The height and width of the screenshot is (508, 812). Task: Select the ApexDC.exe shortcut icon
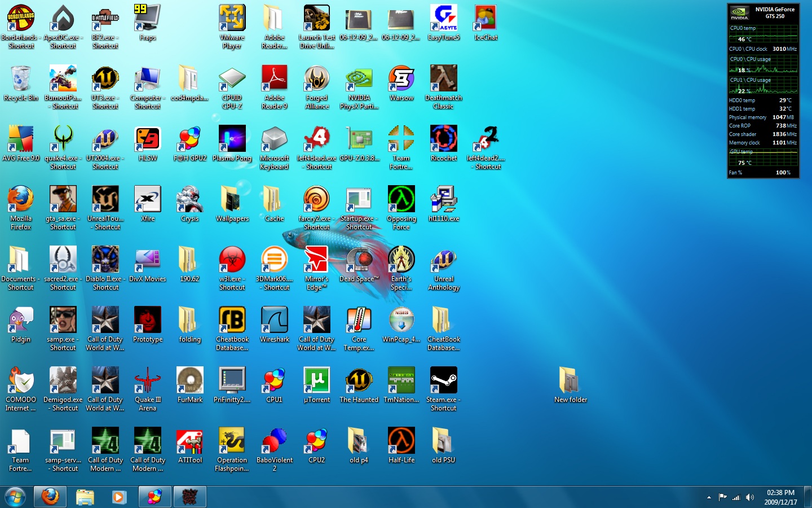63,18
